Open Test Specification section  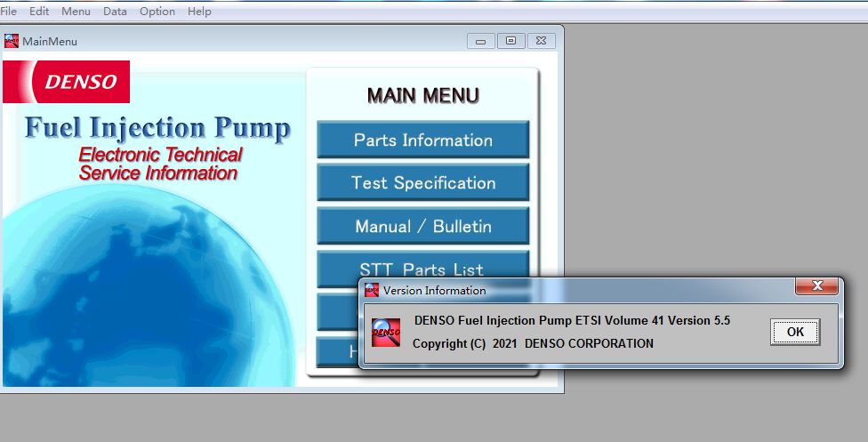423,182
